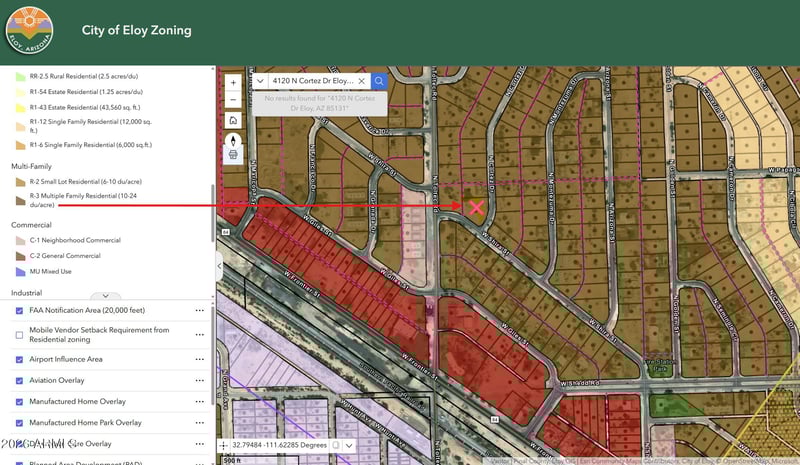Screen dimensions: 800x465
Task: Zoom out of the map
Action: [233, 100]
